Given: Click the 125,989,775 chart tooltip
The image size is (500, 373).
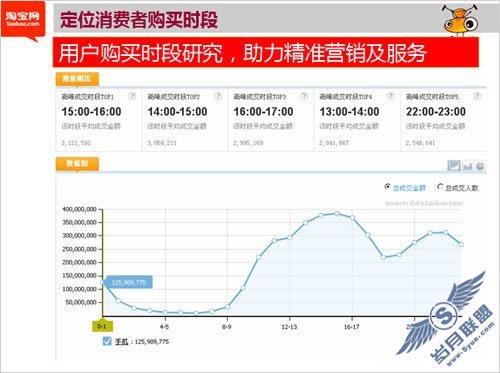Looking at the screenshot, I should pyautogui.click(x=129, y=282).
